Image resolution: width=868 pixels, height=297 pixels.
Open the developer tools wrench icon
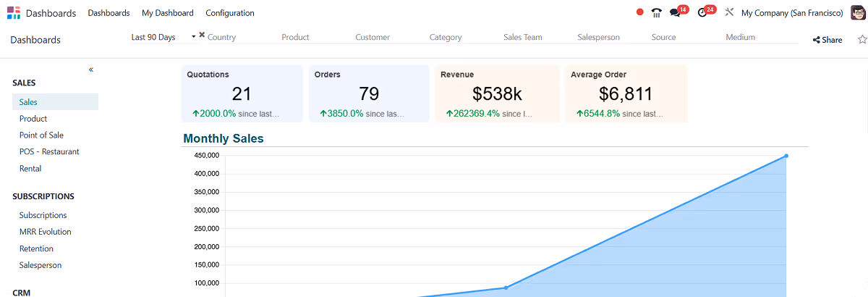[729, 12]
